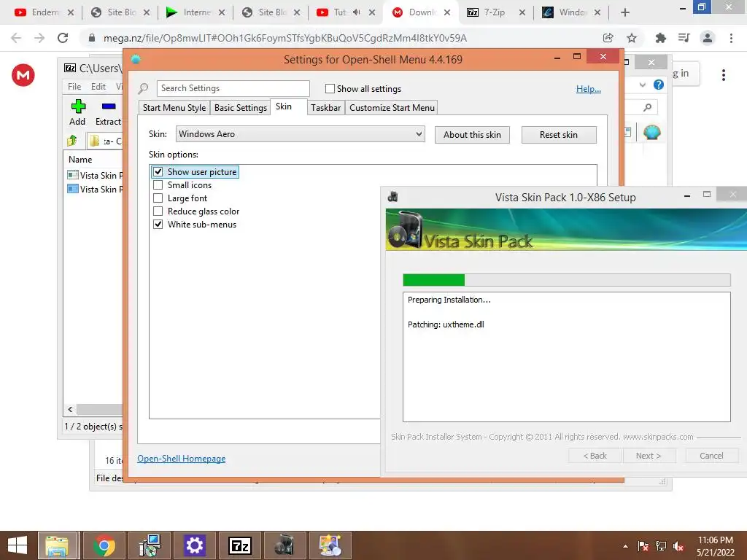The width and height of the screenshot is (747, 560).
Task: Uncheck Show user picture
Action: click(x=158, y=172)
